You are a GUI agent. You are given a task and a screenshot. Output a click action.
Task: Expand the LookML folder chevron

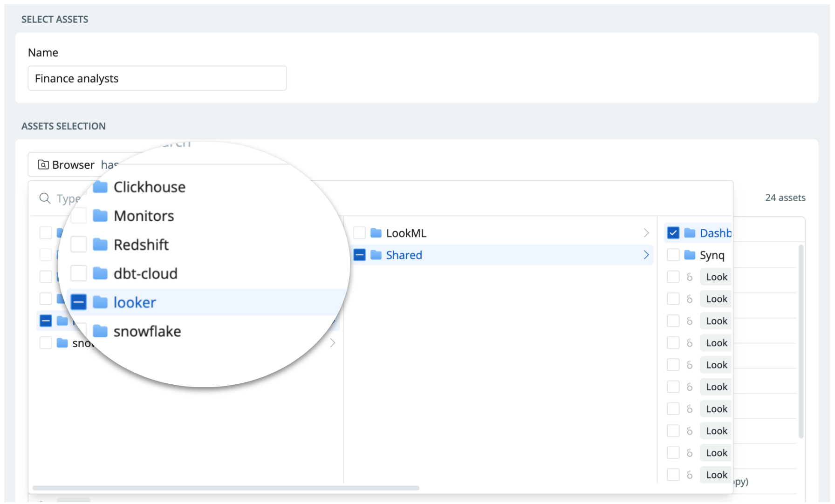click(646, 233)
